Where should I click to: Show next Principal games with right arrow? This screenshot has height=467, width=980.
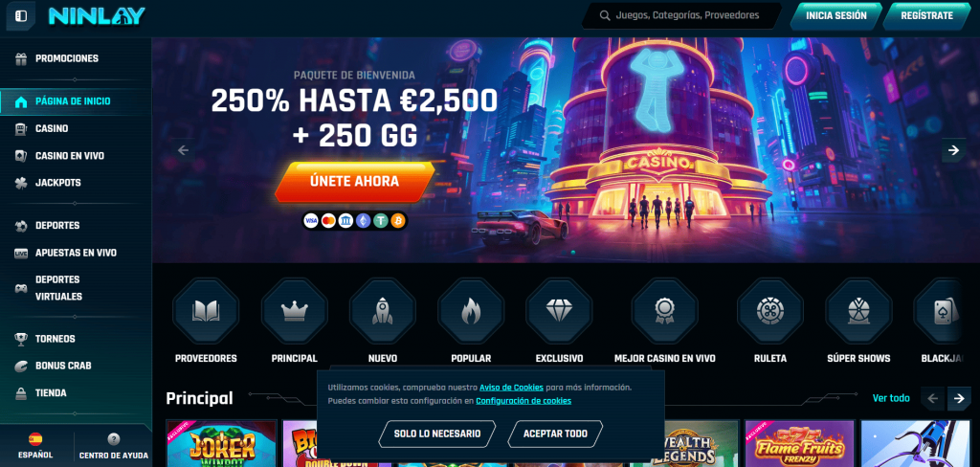tap(959, 398)
